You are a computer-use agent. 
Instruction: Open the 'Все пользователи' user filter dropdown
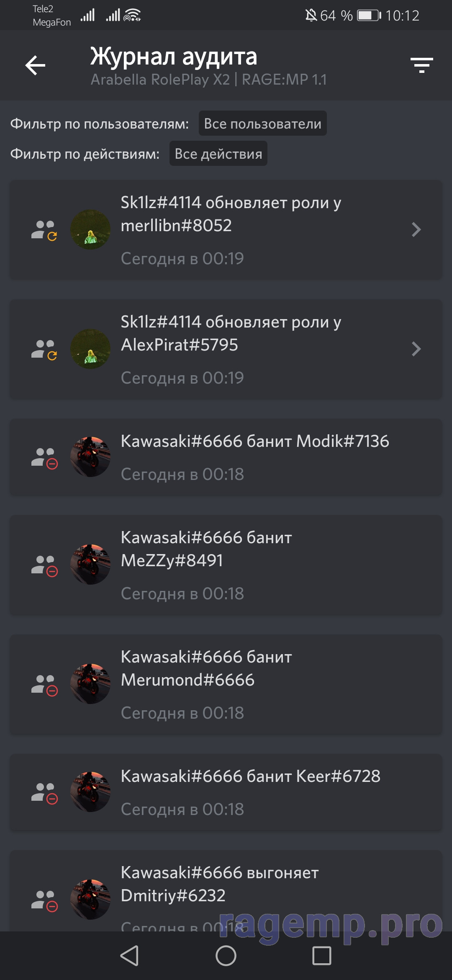point(262,124)
